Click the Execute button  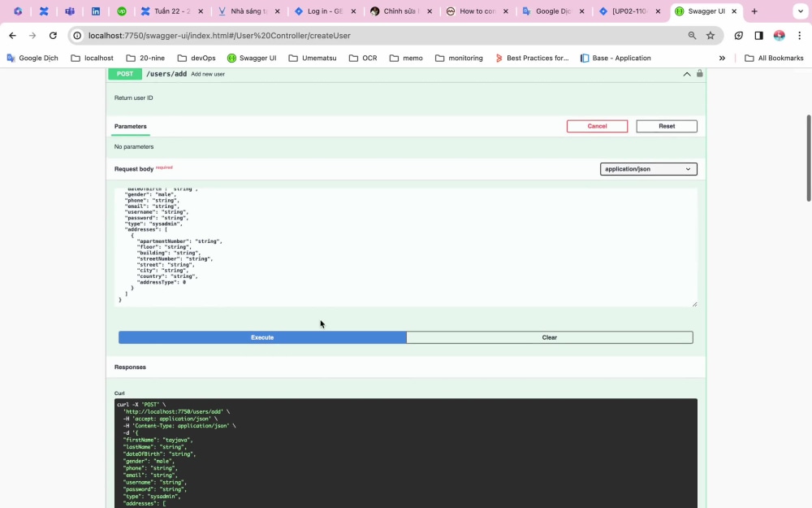262,337
